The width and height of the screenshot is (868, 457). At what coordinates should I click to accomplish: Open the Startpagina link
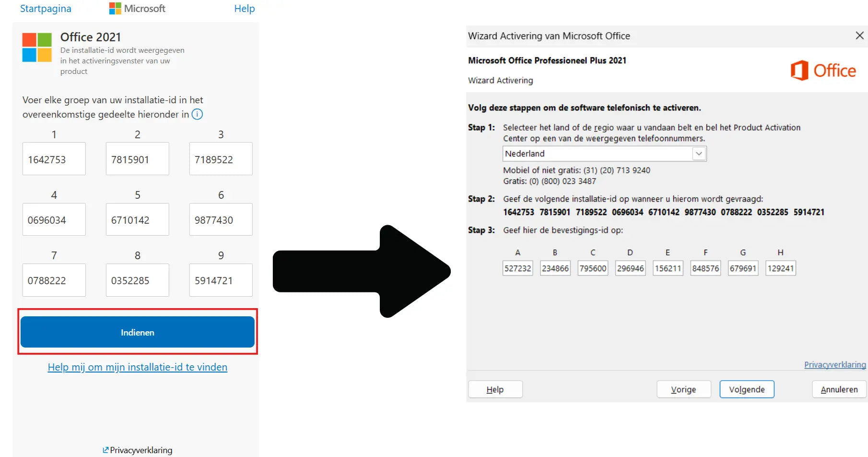pyautogui.click(x=46, y=9)
